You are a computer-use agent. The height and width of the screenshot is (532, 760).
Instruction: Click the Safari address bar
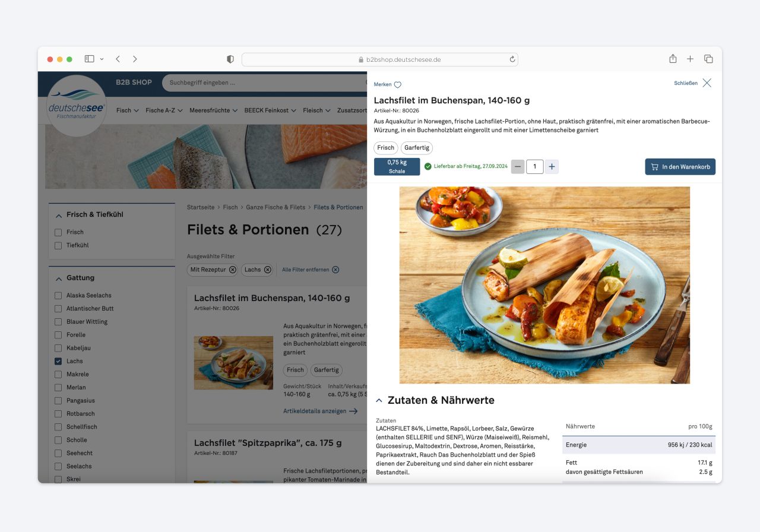(380, 59)
